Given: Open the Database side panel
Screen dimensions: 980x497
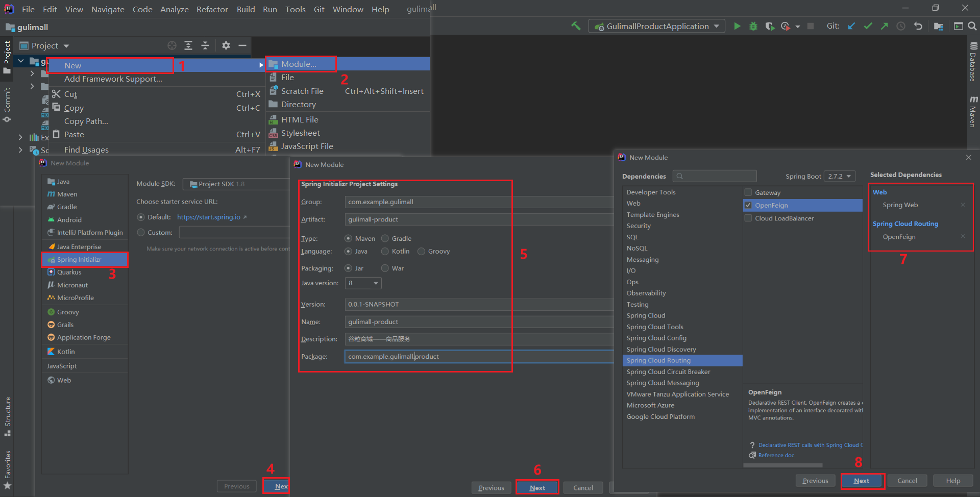Looking at the screenshot, I should click(x=973, y=62).
